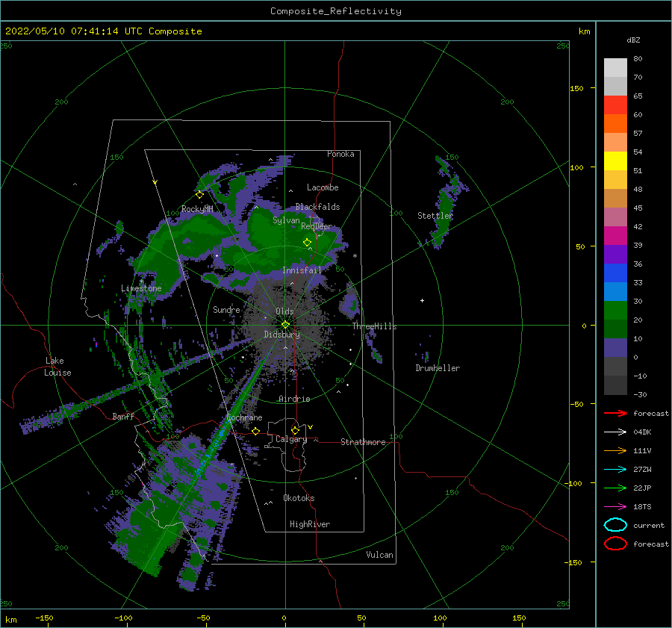Click the cyan current ellipse legend icon
Screen dimensions: 672x628
[x=615, y=525]
